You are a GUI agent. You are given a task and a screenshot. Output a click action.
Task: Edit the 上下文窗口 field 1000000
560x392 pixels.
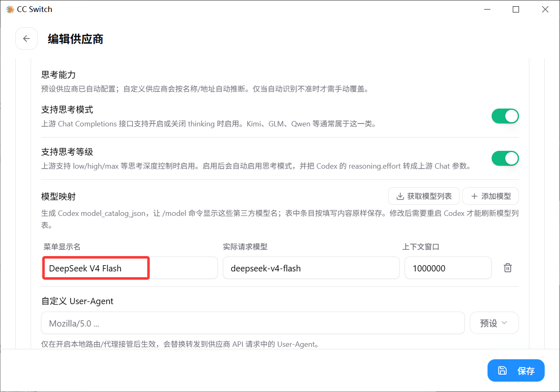point(448,268)
